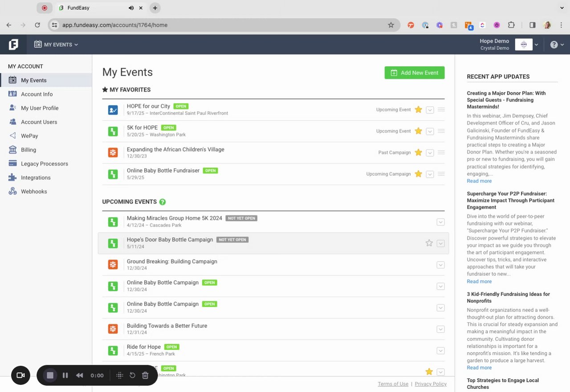Expand options for Expanding the African Children's Village
The image size is (570, 392).
(430, 153)
